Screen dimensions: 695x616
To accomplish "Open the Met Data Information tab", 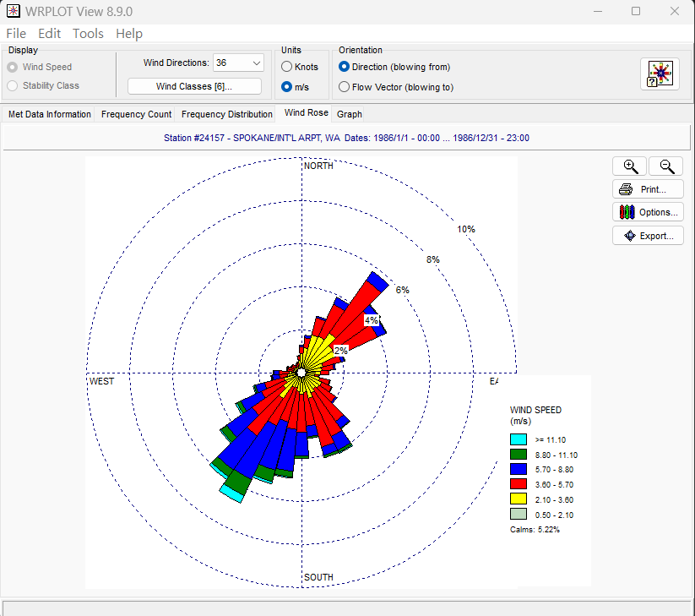I will (50, 114).
